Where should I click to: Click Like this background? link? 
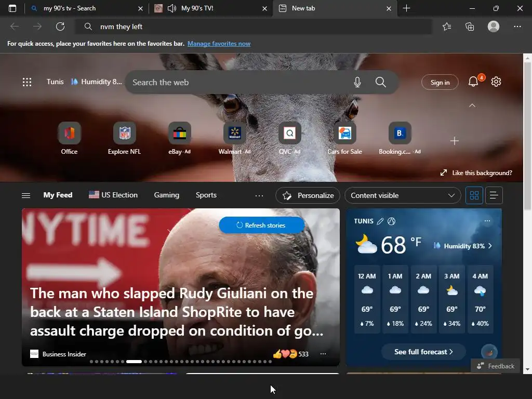pos(482,172)
